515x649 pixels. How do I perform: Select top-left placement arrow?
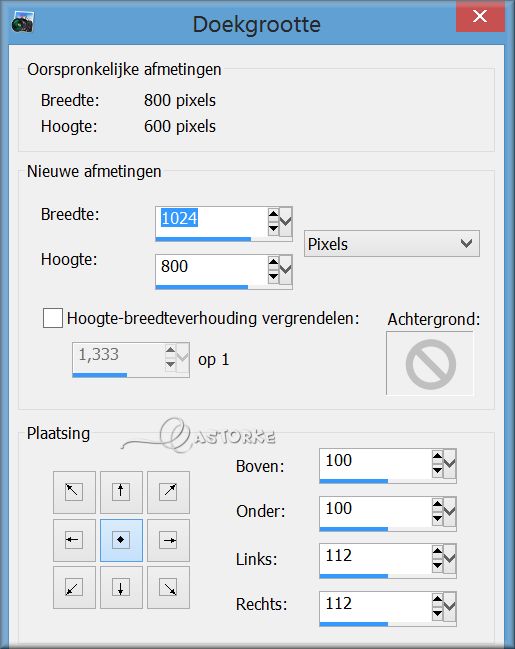point(74,492)
